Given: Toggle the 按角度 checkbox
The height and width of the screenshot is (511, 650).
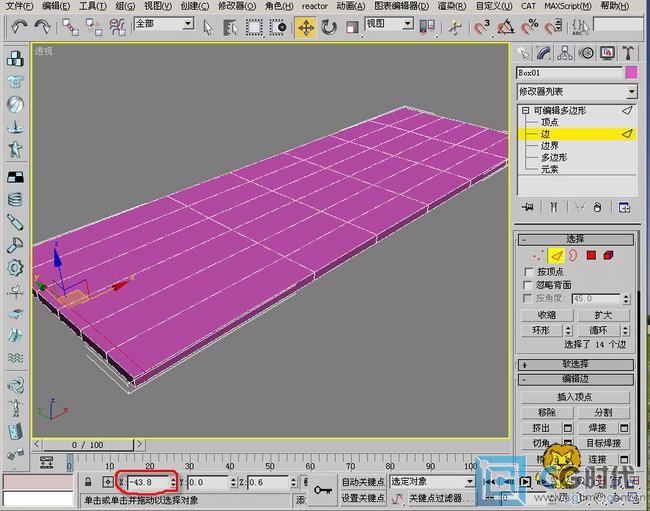Looking at the screenshot, I should point(527,298).
